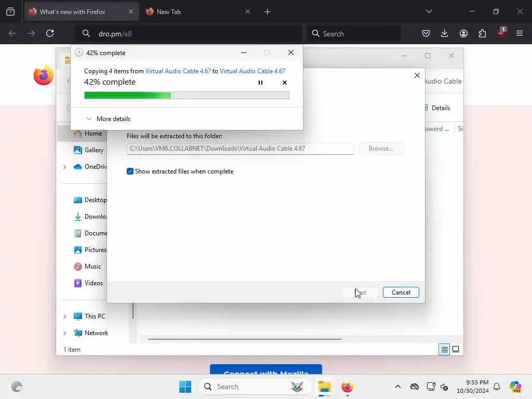The image size is (532, 399).
Task: Open the Windows Start menu
Action: pos(185,387)
